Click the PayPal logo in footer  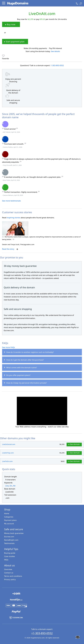[x=16, y=612]
